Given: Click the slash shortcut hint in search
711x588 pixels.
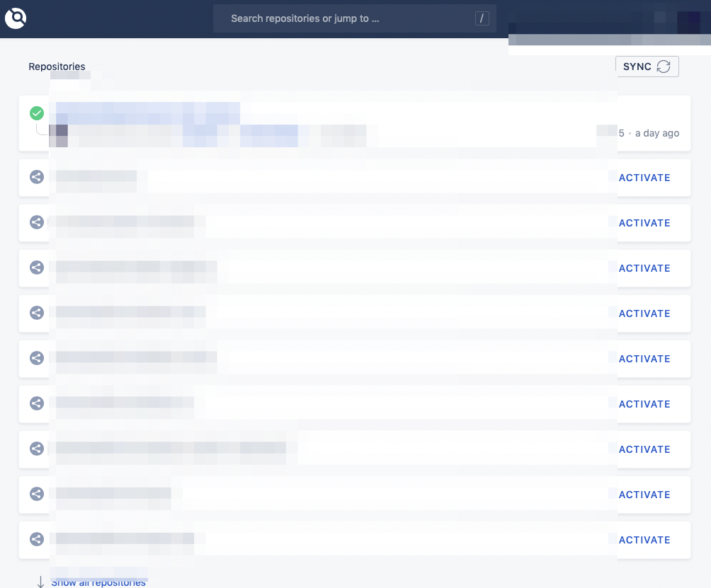Looking at the screenshot, I should [482, 18].
